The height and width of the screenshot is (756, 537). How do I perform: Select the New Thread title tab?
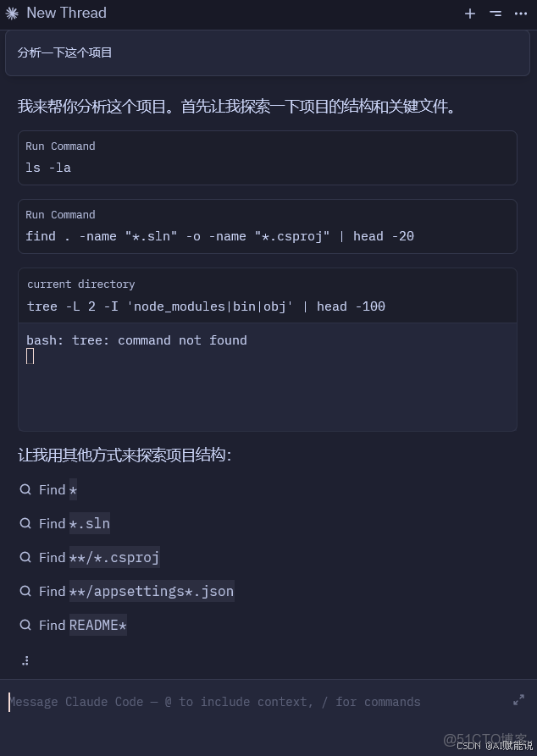66,14
